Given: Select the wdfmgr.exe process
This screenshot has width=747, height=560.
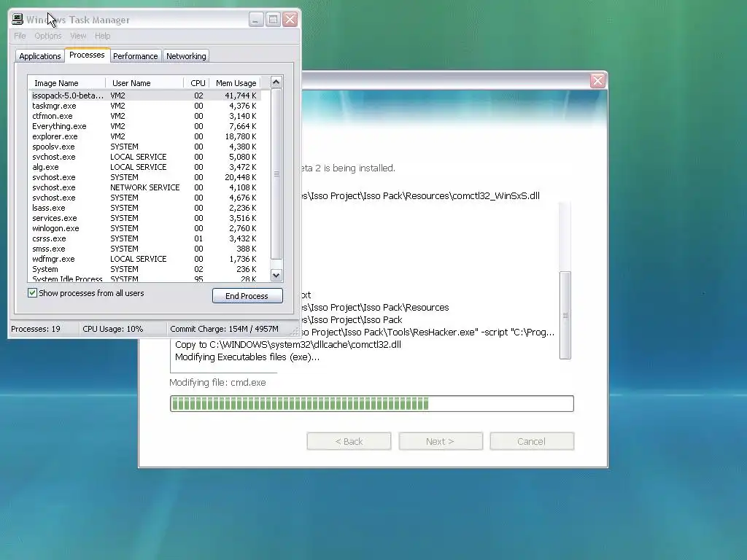Looking at the screenshot, I should click(145, 259).
